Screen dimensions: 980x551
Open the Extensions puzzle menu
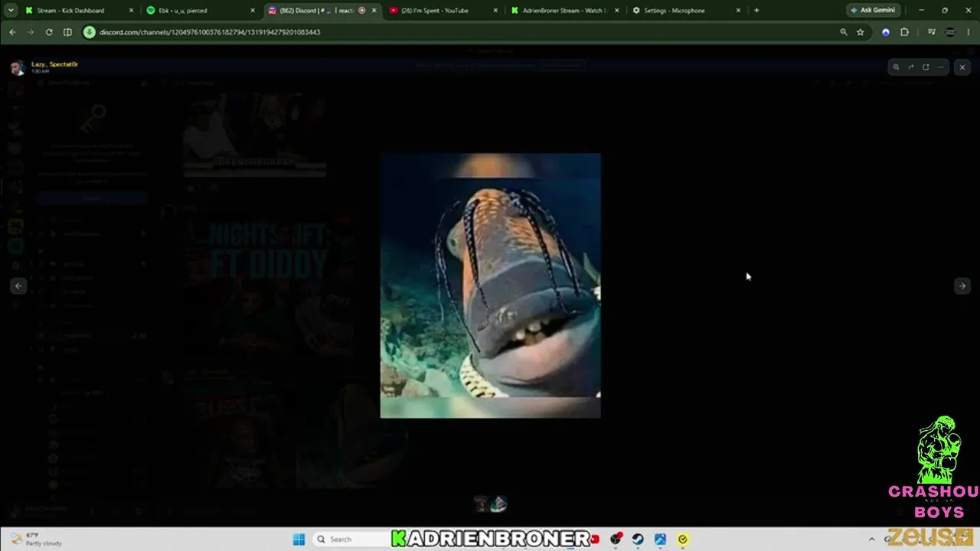(904, 32)
